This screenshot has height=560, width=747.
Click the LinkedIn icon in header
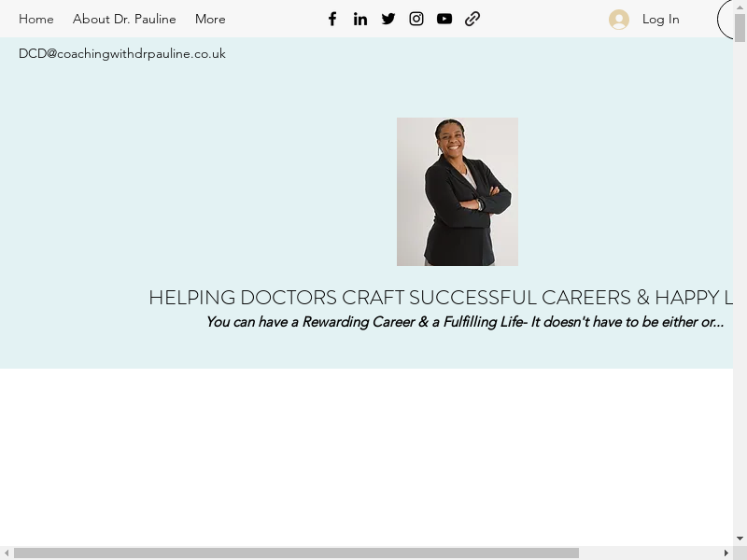tap(360, 19)
